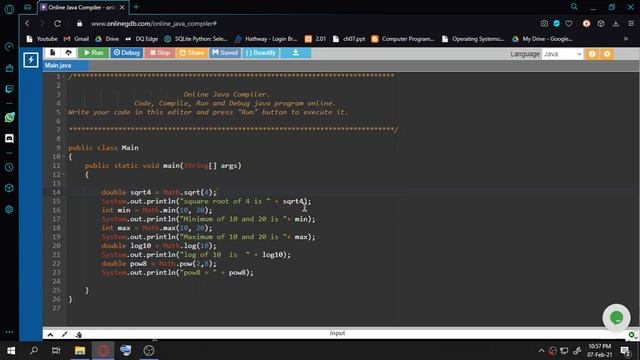The height and width of the screenshot is (360, 640).
Task: Collapse the comment block at line 1
Action: (x=64, y=76)
